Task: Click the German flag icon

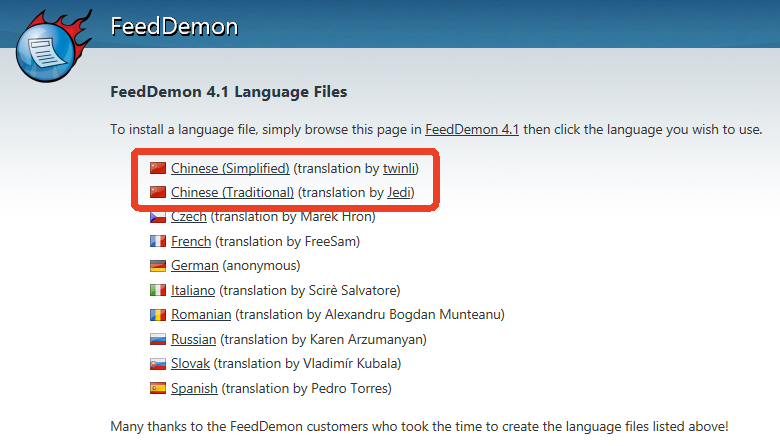Action: coord(157,266)
